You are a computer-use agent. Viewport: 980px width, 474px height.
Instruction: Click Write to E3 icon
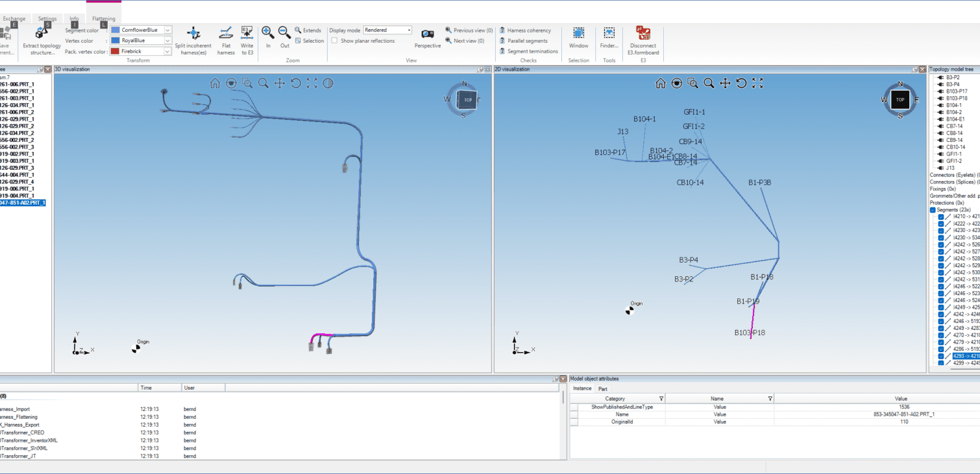pos(247,34)
